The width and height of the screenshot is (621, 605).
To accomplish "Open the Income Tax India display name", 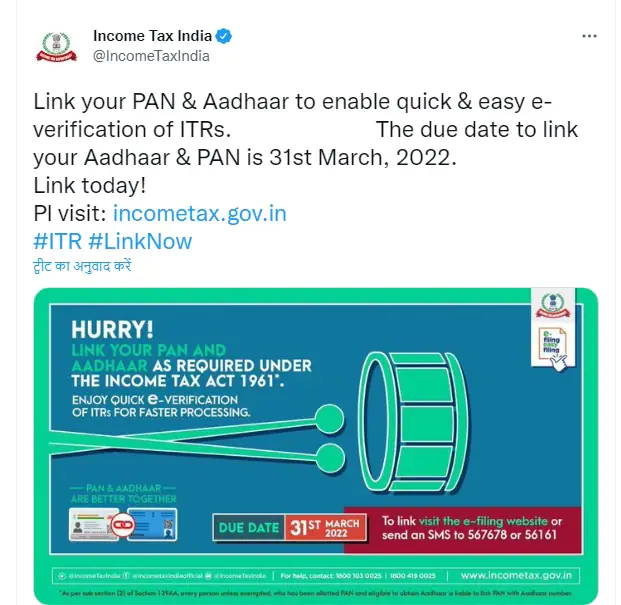I will click(152, 36).
